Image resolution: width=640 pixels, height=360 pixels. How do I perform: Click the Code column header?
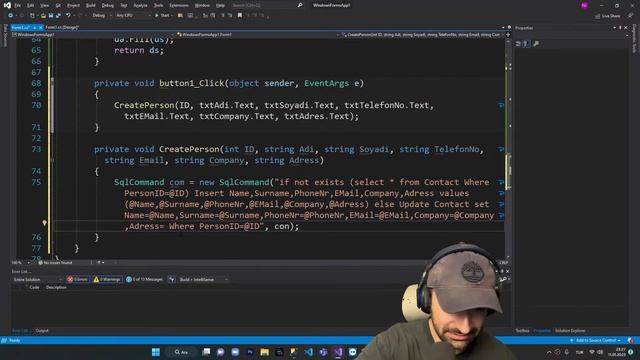point(34,287)
